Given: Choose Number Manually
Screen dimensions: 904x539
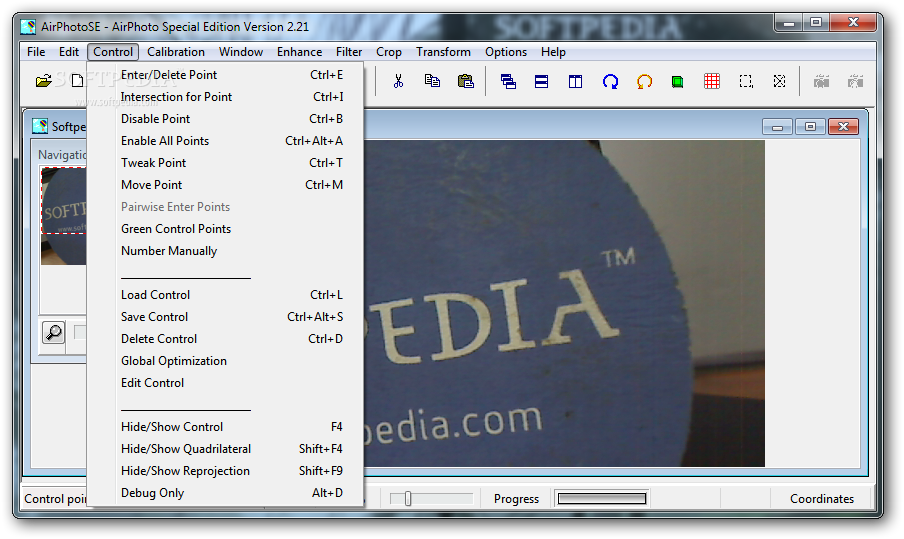Looking at the screenshot, I should click(x=226, y=251).
